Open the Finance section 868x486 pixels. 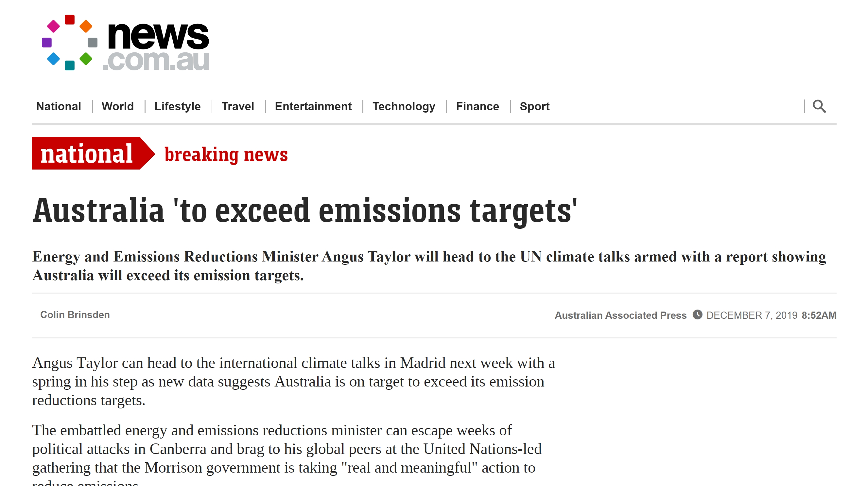477,106
